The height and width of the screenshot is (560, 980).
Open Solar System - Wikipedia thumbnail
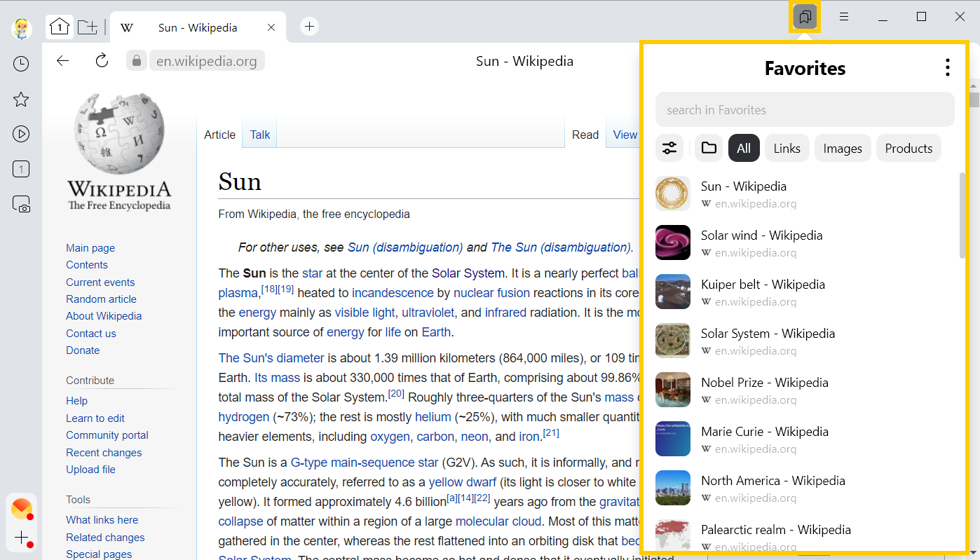673,341
